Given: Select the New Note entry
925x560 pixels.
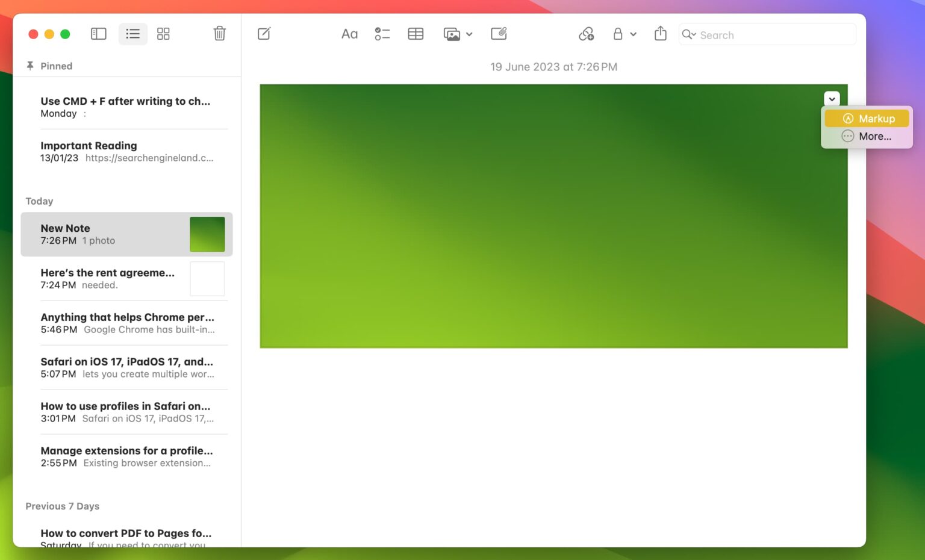Looking at the screenshot, I should tap(126, 234).
